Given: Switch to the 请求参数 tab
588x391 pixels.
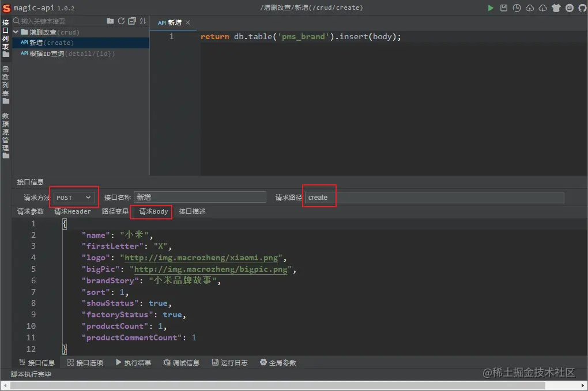Looking at the screenshot, I should tap(31, 211).
